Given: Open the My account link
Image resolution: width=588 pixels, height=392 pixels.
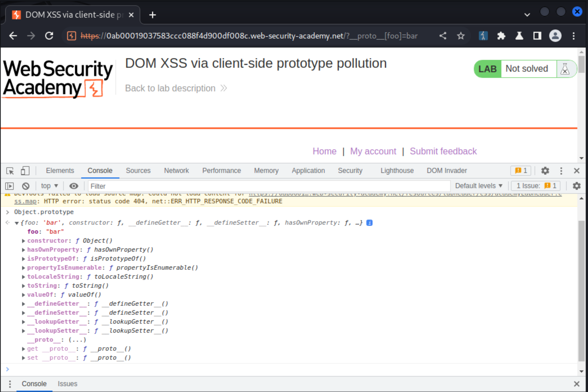Looking at the screenshot, I should 373,151.
